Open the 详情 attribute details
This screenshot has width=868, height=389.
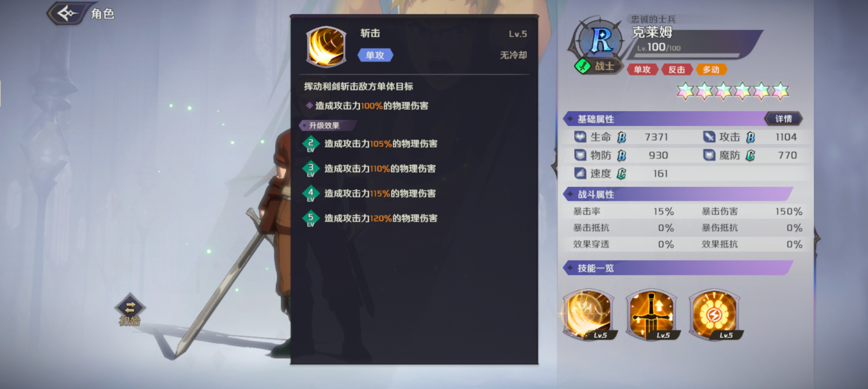(784, 119)
